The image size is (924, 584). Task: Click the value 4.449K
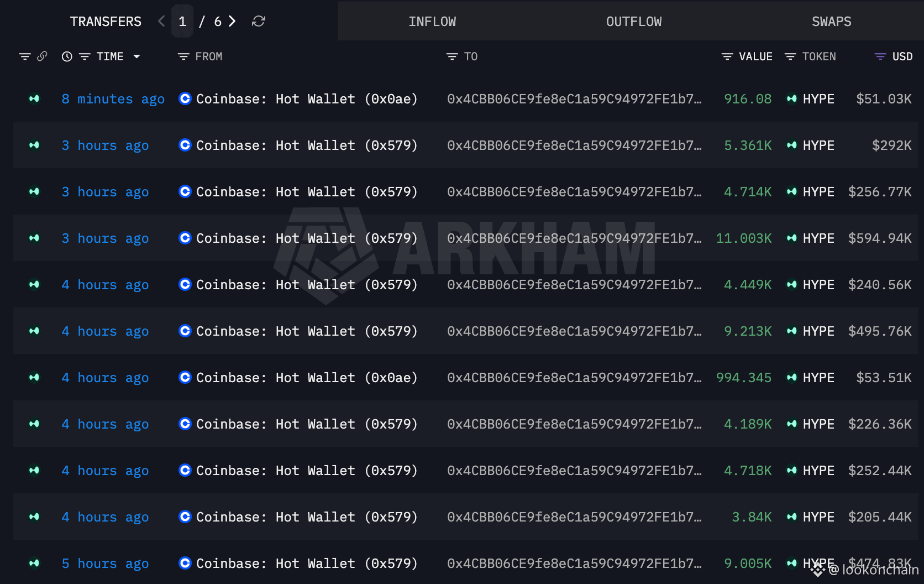[748, 285]
